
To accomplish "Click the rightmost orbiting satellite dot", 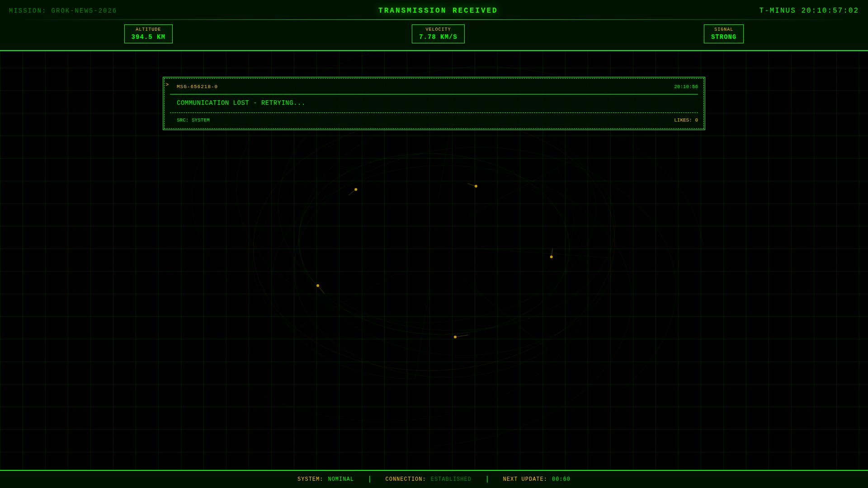I will click(551, 257).
